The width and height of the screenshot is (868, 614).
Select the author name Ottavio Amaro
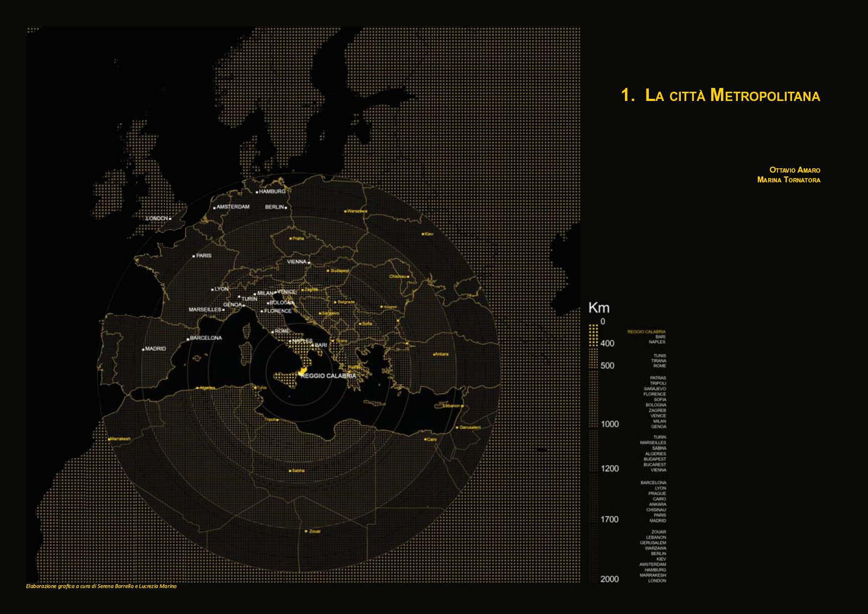pyautogui.click(x=794, y=170)
